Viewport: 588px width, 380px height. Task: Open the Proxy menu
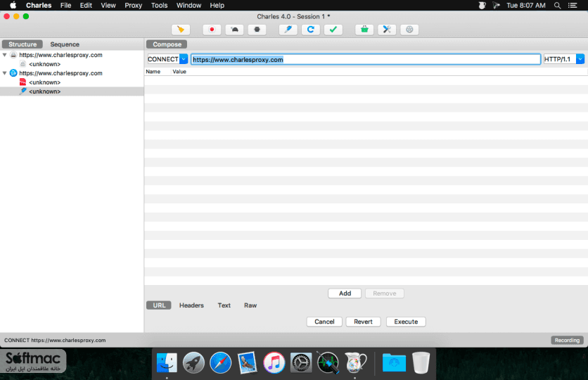[x=133, y=5]
